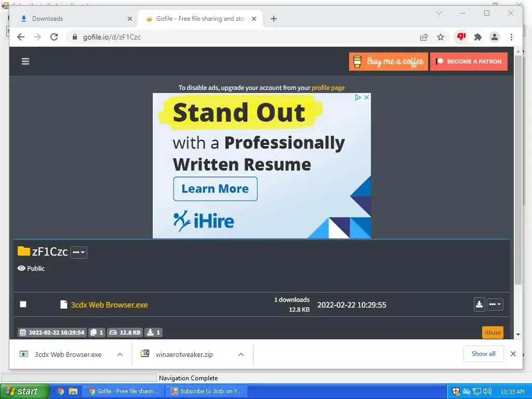Click the Navigation Complete status text
The width and height of the screenshot is (532, 399).
coord(188,378)
